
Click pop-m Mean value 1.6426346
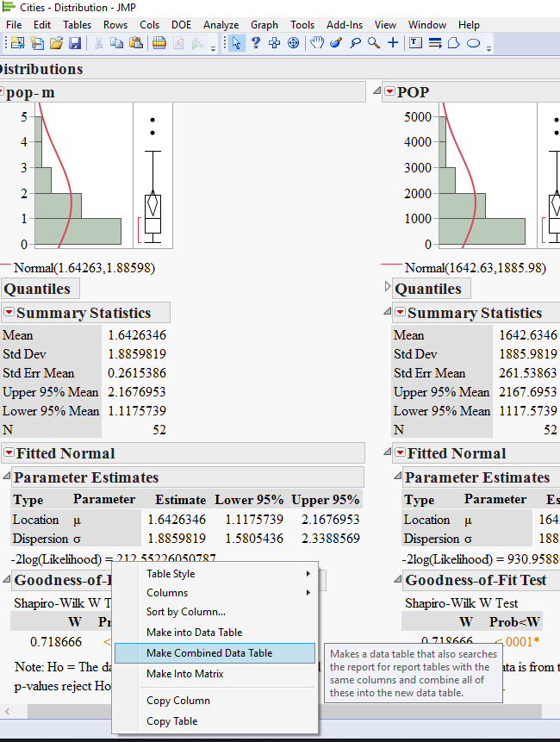(137, 335)
